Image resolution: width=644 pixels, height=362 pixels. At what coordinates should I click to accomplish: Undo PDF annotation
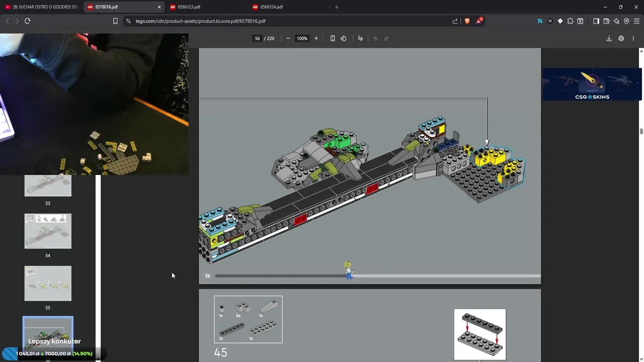[375, 38]
